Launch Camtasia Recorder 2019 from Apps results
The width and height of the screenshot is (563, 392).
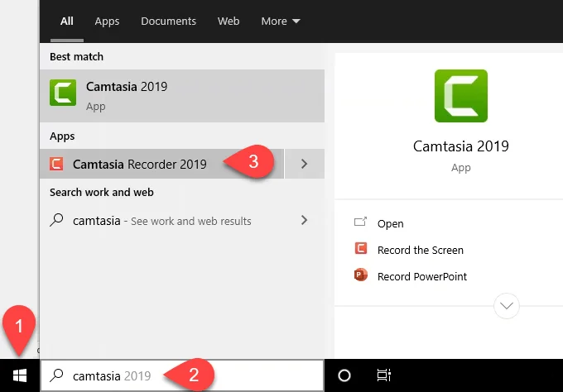point(139,164)
